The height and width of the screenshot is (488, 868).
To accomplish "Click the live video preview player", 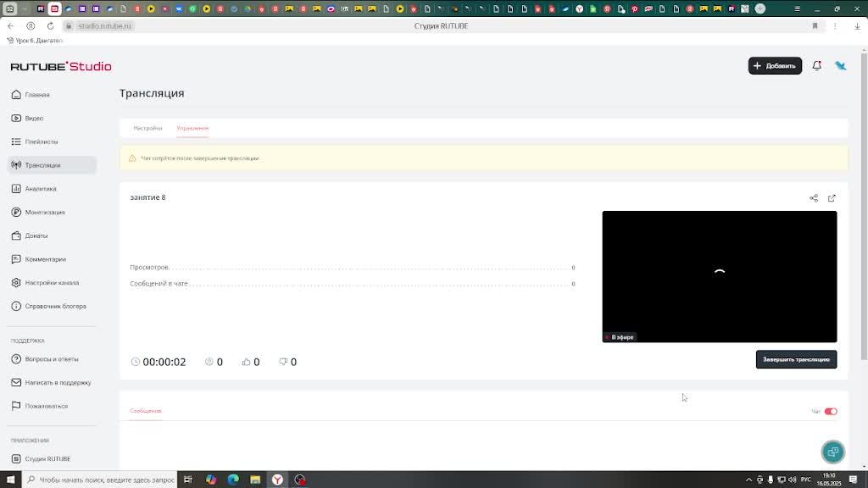I will (x=719, y=277).
